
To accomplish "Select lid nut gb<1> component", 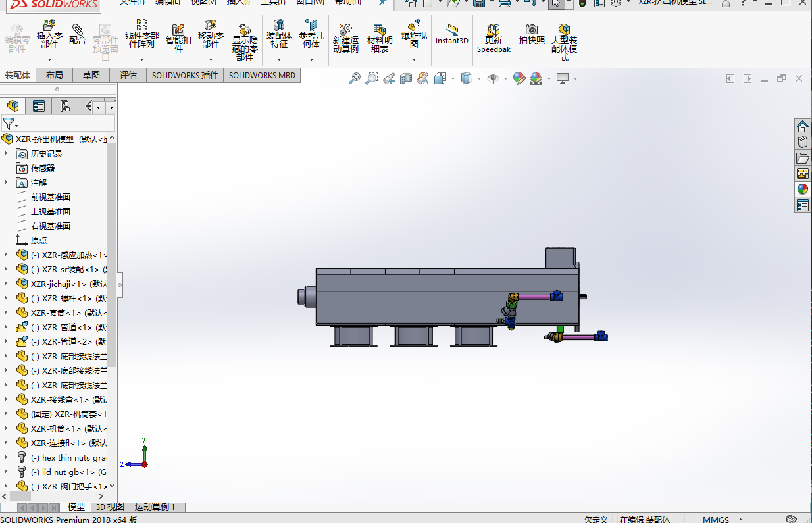I will pos(68,472).
